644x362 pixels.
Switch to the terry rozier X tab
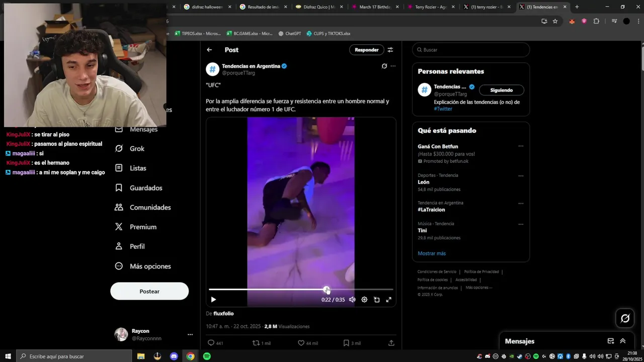pos(486,7)
